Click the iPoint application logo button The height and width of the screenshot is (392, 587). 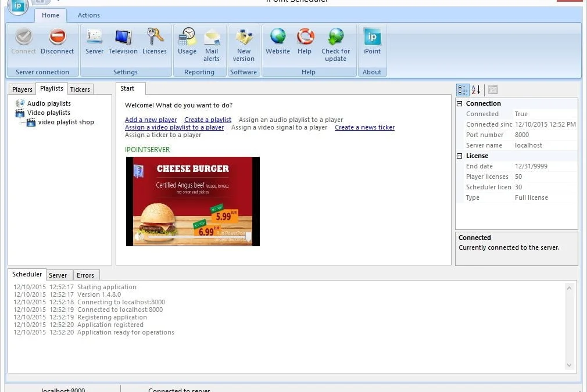[x=17, y=6]
